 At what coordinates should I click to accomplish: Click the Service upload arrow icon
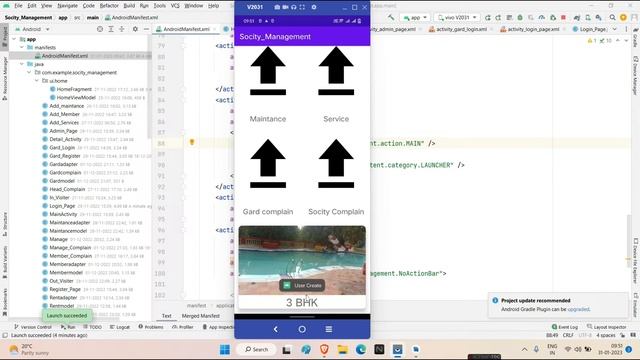tap(336, 71)
